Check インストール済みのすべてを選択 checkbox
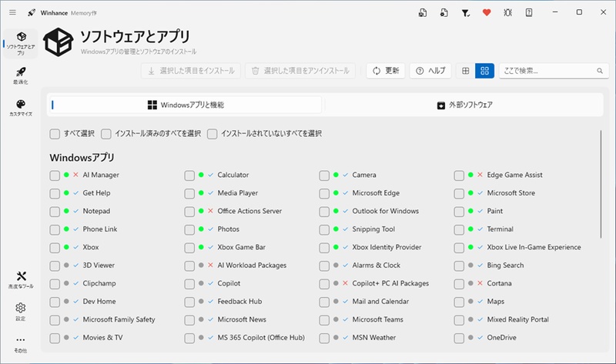Screen dimensions: 616x364 [x=105, y=134]
